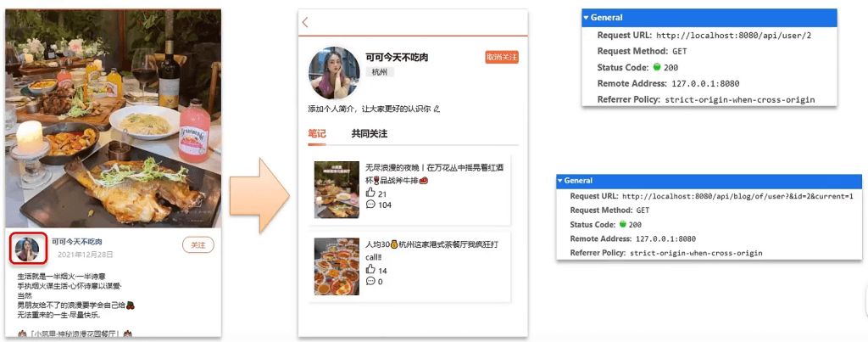Open comments icon showing 104 comments
868x342 pixels.
[370, 205]
